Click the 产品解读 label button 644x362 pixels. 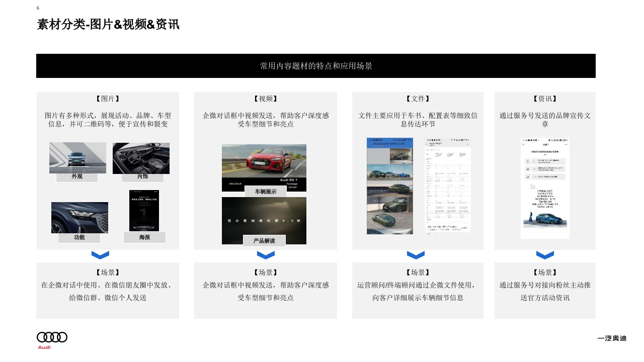click(264, 241)
